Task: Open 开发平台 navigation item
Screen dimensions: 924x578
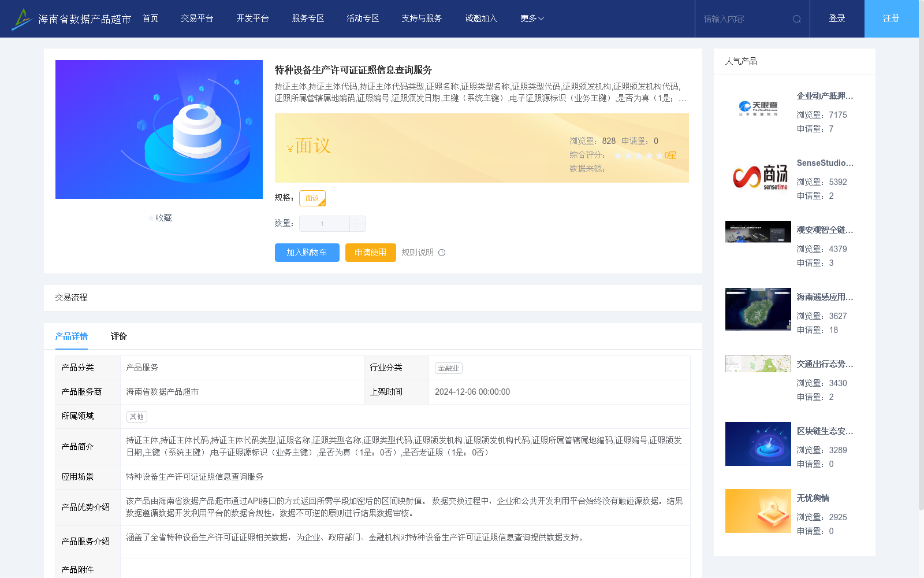Action: 252,18
